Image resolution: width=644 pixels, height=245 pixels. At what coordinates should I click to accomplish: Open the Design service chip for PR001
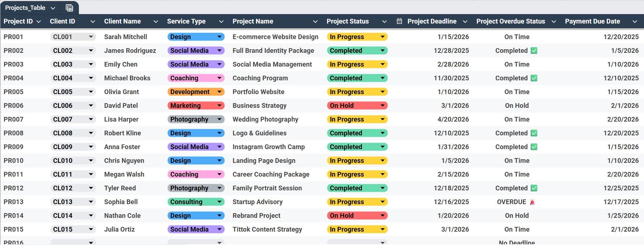click(196, 37)
